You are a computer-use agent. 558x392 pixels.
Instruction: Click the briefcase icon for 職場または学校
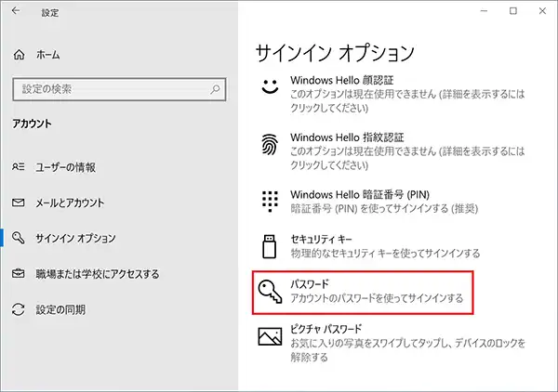[19, 274]
